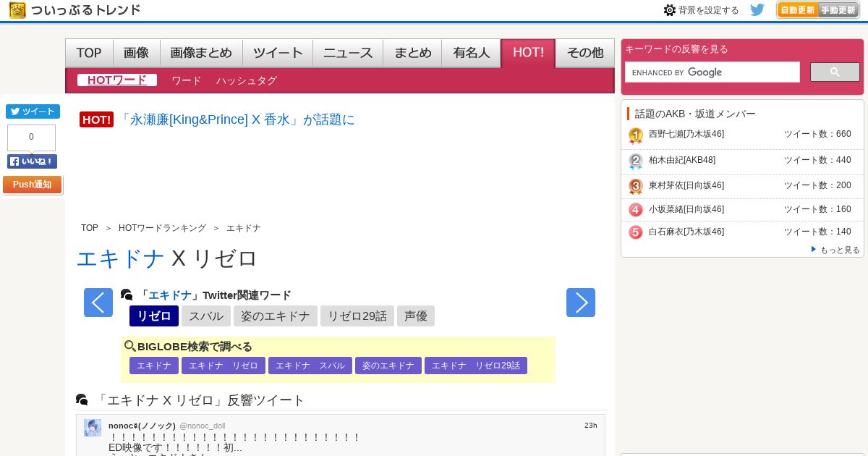This screenshot has width=868, height=456.
Task: Click the magnifier search button
Action: 835,72
